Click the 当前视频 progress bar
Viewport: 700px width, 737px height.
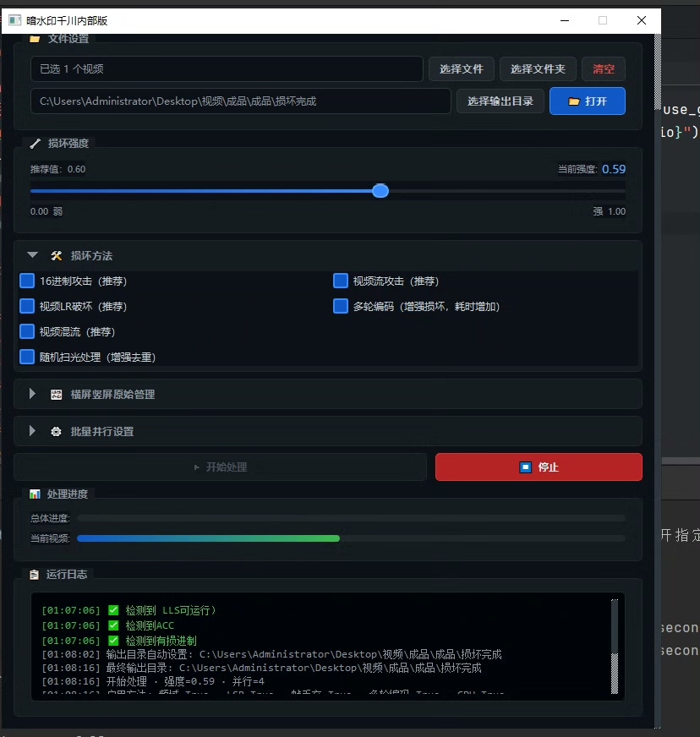351,538
